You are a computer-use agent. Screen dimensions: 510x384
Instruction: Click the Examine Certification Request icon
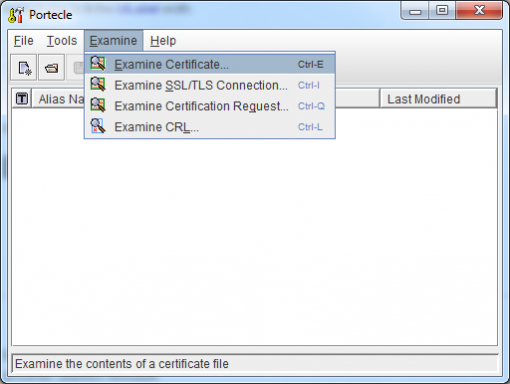pyautogui.click(x=98, y=105)
